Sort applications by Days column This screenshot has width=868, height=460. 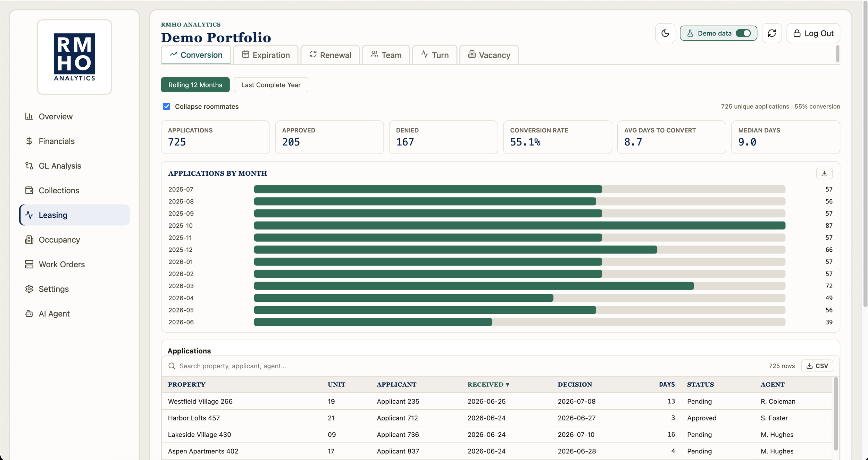tap(667, 385)
